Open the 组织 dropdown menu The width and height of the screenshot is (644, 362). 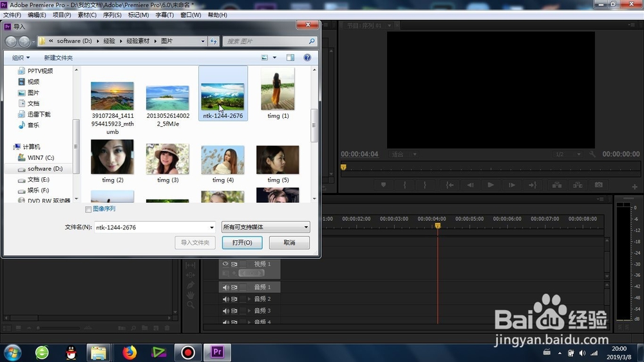coord(21,57)
